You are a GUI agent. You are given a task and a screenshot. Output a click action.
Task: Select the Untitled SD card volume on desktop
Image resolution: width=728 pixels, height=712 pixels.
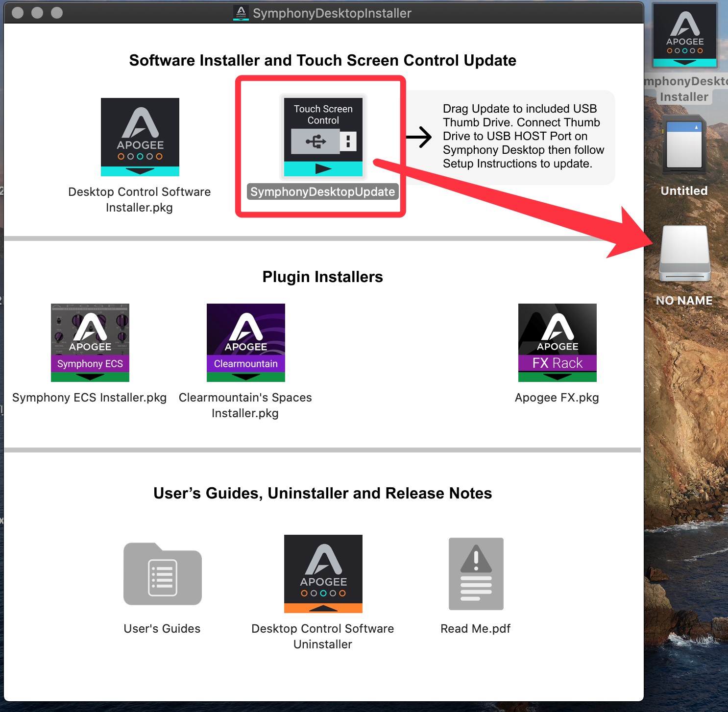pyautogui.click(x=684, y=144)
